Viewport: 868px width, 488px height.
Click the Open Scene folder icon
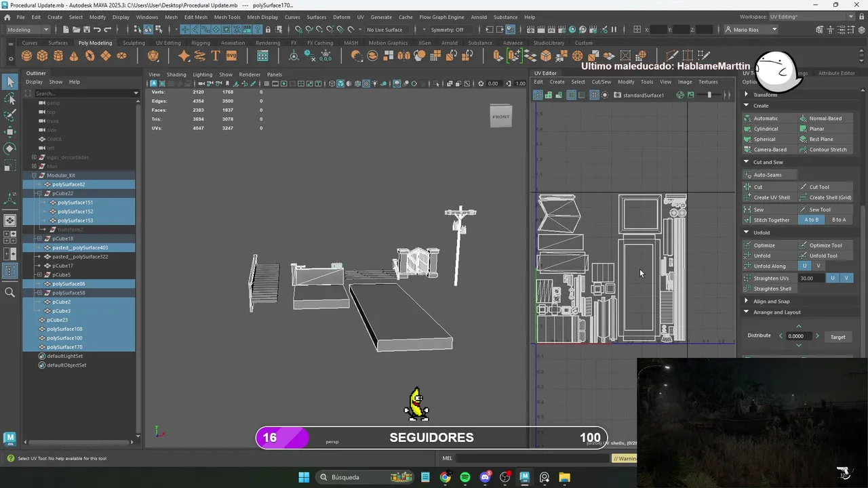coord(76,29)
